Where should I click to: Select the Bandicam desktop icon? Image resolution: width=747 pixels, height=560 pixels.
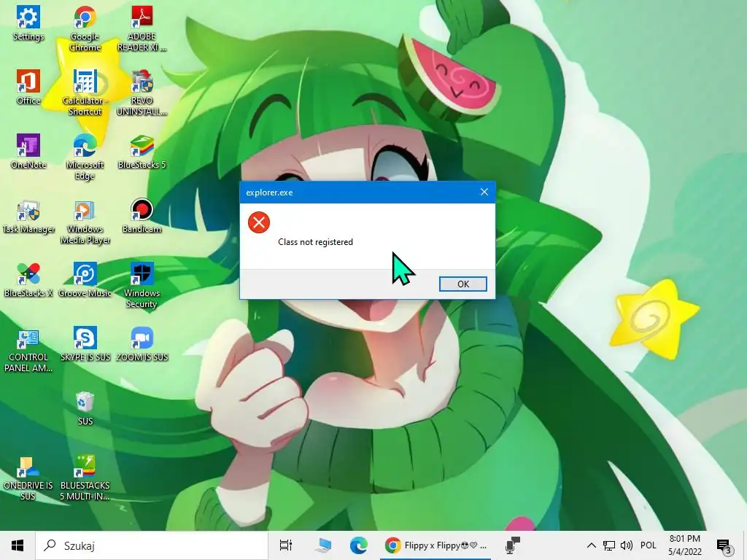tap(142, 216)
